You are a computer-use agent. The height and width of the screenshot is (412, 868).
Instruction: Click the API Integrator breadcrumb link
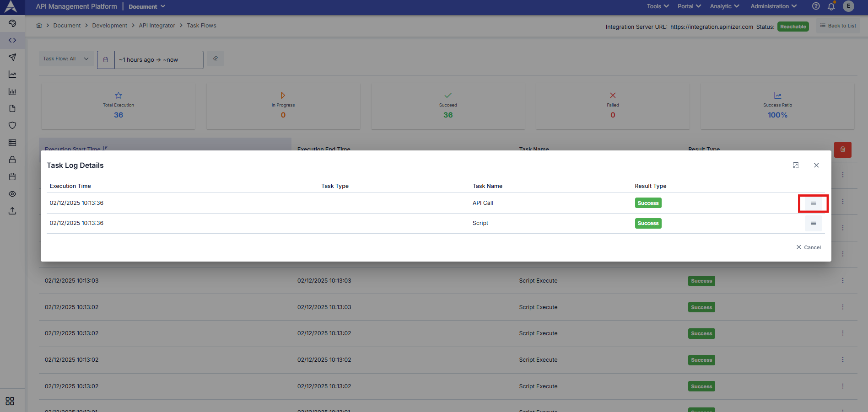pos(157,26)
